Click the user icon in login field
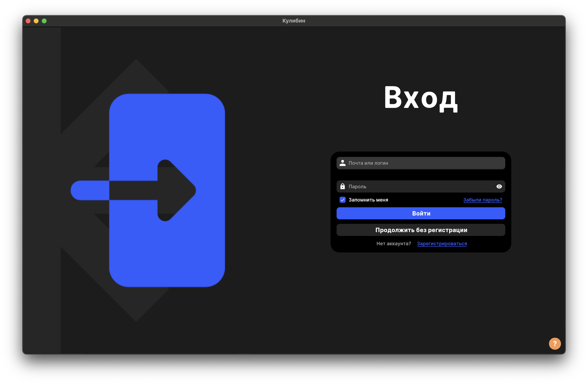Screen dimensions: 588x384 coord(342,163)
